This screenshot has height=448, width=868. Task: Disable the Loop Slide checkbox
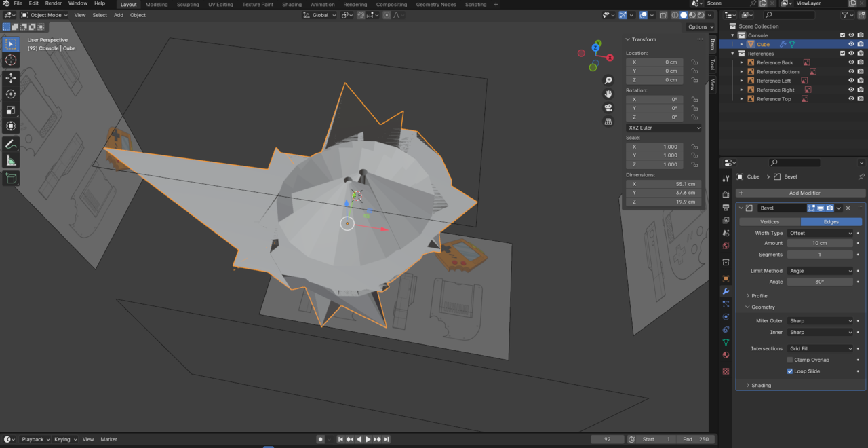tap(790, 371)
